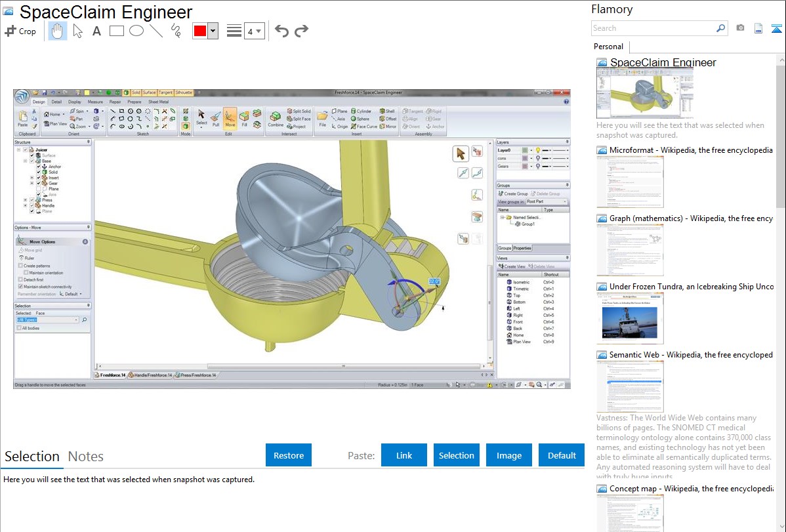Click the Restore button
The height and width of the screenshot is (532, 786).
289,455
